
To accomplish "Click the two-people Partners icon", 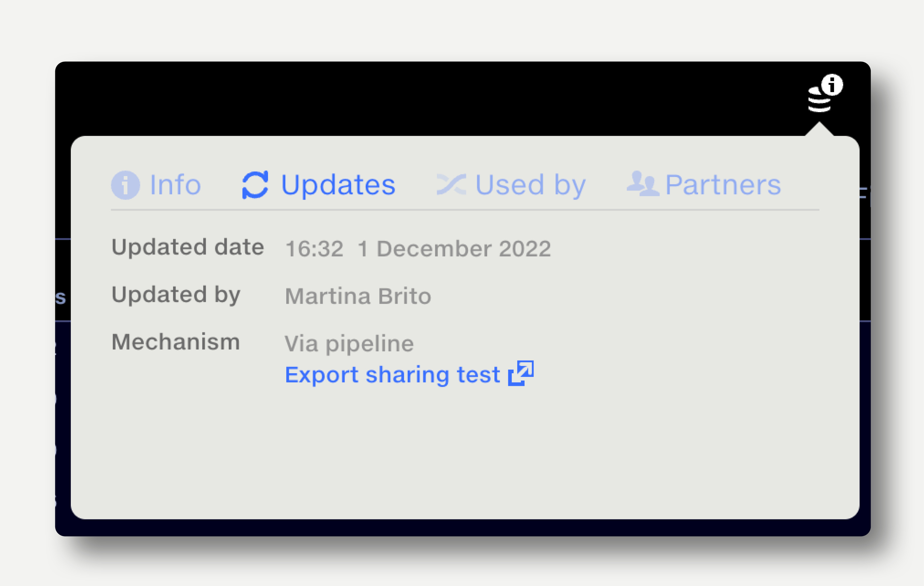I will coord(643,183).
